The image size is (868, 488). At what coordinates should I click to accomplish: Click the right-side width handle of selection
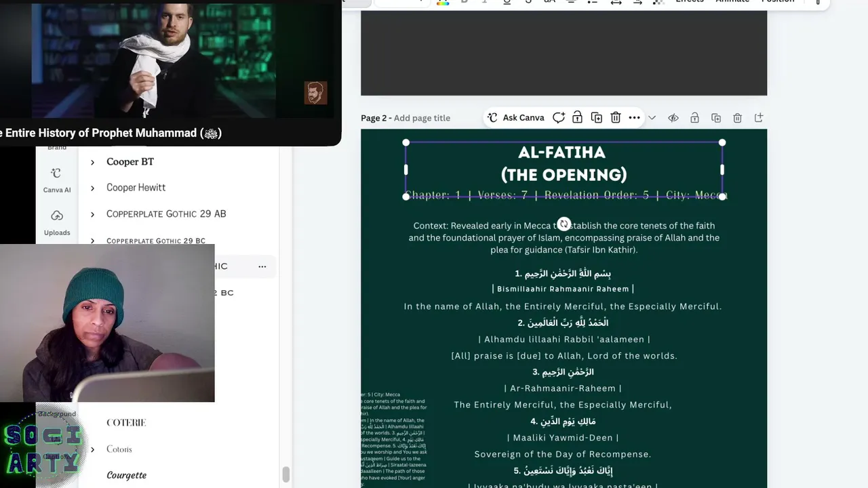[x=722, y=169]
